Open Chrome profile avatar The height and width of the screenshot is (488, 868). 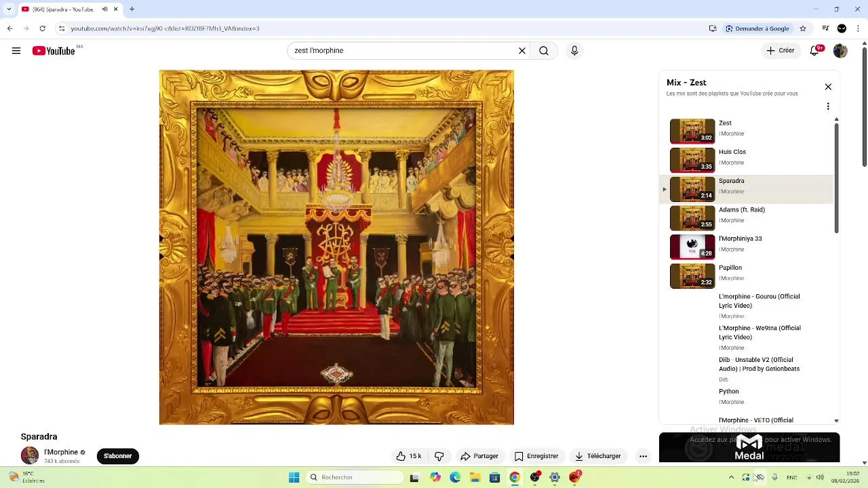[x=842, y=28]
